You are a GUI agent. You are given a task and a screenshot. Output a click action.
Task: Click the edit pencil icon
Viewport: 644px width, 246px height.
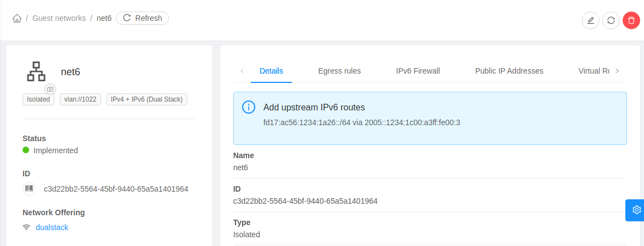point(591,21)
